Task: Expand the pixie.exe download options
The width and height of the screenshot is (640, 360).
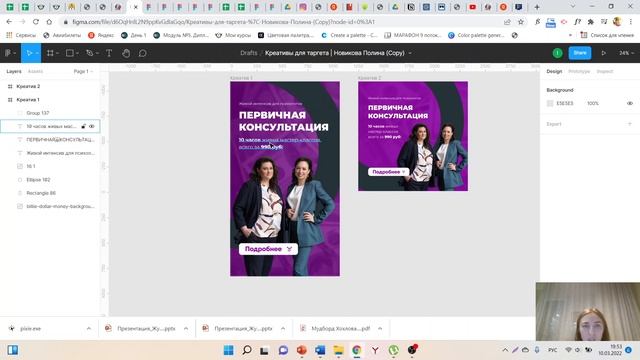Action: (x=89, y=329)
